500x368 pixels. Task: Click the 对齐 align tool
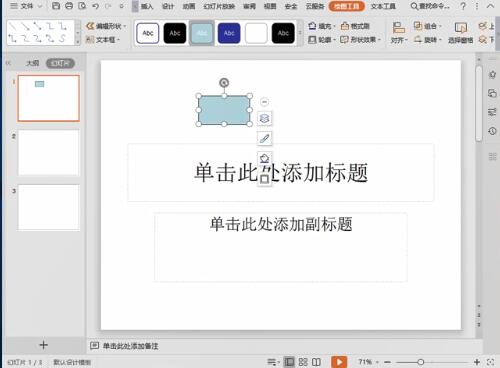pyautogui.click(x=398, y=33)
